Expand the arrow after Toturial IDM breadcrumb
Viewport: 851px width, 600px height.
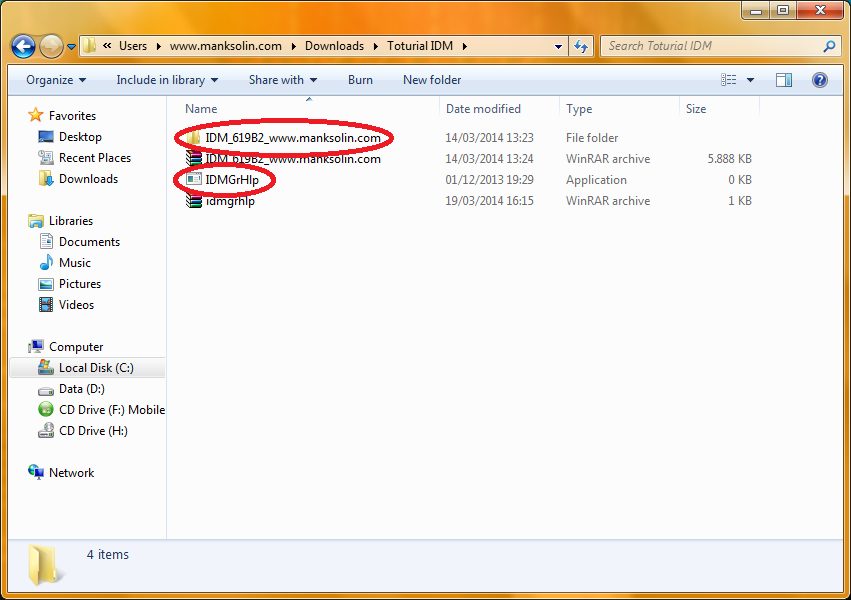point(465,47)
